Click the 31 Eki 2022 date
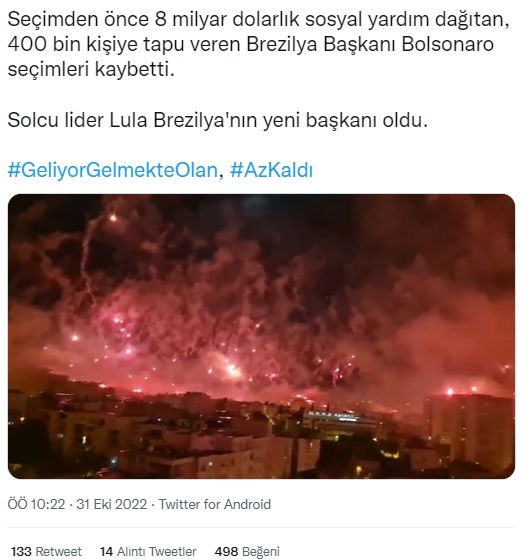Viewport: 524px width, 560px height. (111, 505)
